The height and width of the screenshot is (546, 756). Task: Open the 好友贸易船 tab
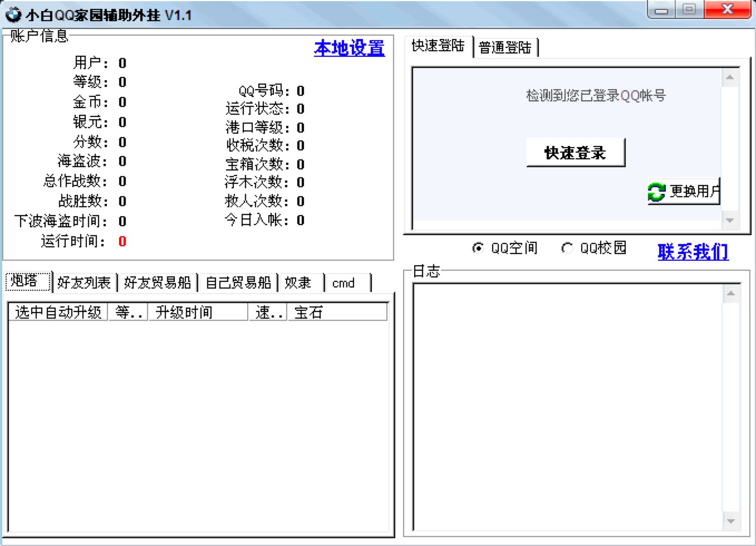(158, 282)
